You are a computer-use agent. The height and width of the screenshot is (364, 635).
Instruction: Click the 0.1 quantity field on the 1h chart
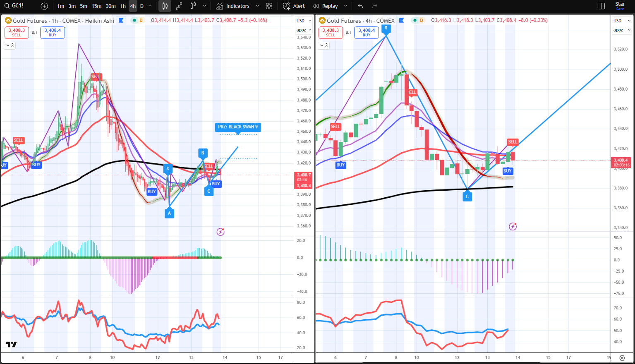pyautogui.click(x=34, y=33)
